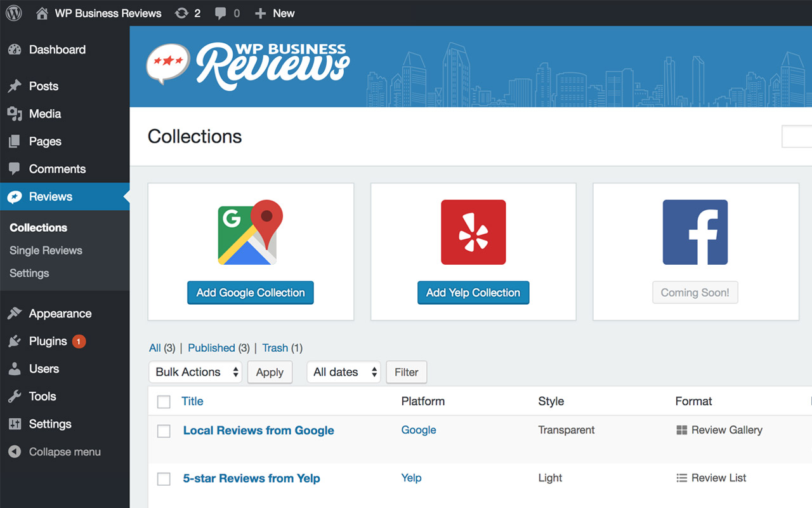The height and width of the screenshot is (508, 812).
Task: Click the plus icon next to New
Action: 260,13
